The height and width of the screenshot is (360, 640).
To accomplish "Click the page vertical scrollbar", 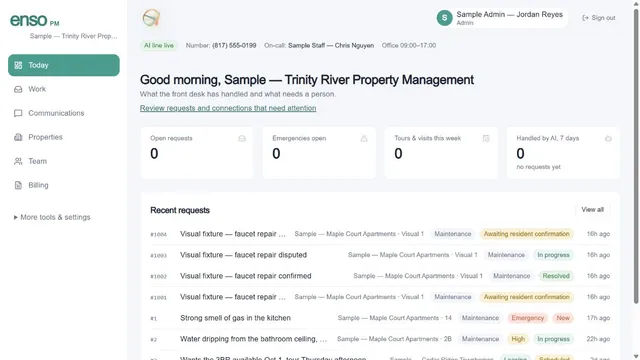I will click(636, 155).
